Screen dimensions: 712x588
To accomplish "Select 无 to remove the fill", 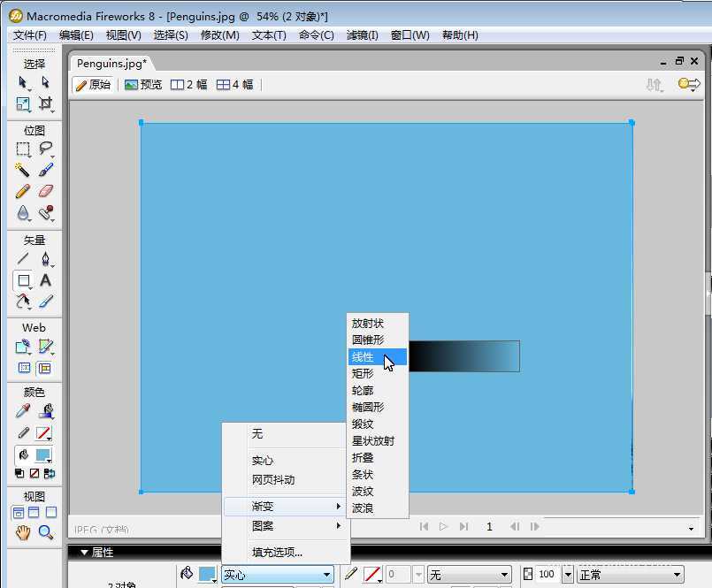I will pyautogui.click(x=256, y=434).
